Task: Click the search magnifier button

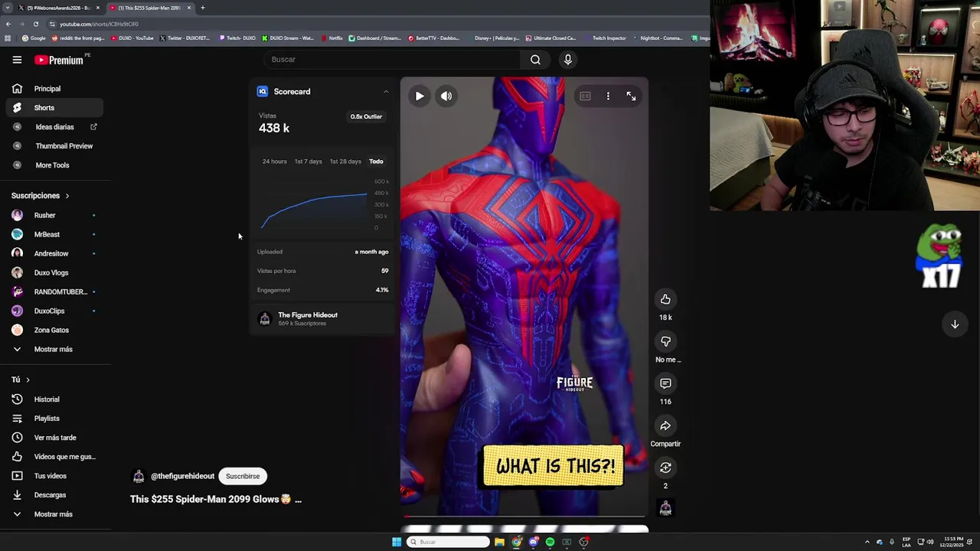Action: (535, 60)
